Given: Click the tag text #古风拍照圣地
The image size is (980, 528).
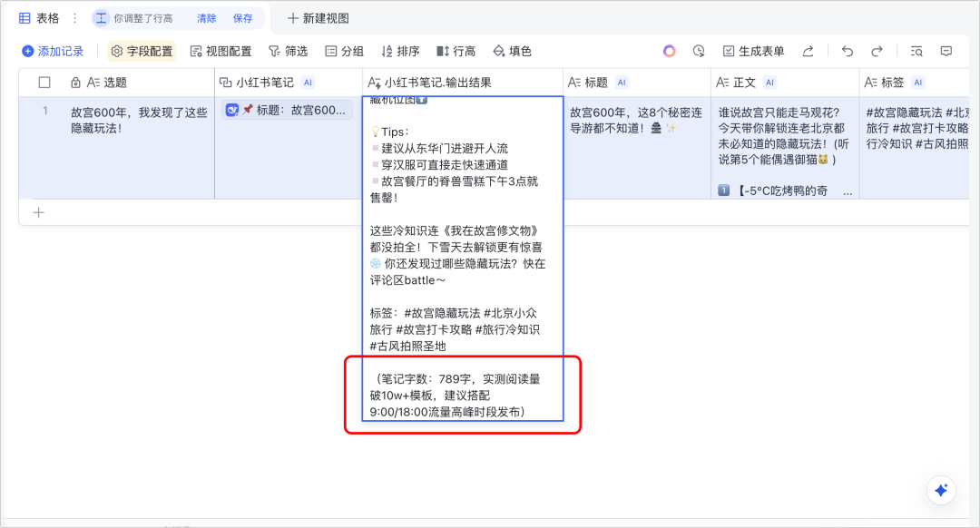Looking at the screenshot, I should (407, 347).
